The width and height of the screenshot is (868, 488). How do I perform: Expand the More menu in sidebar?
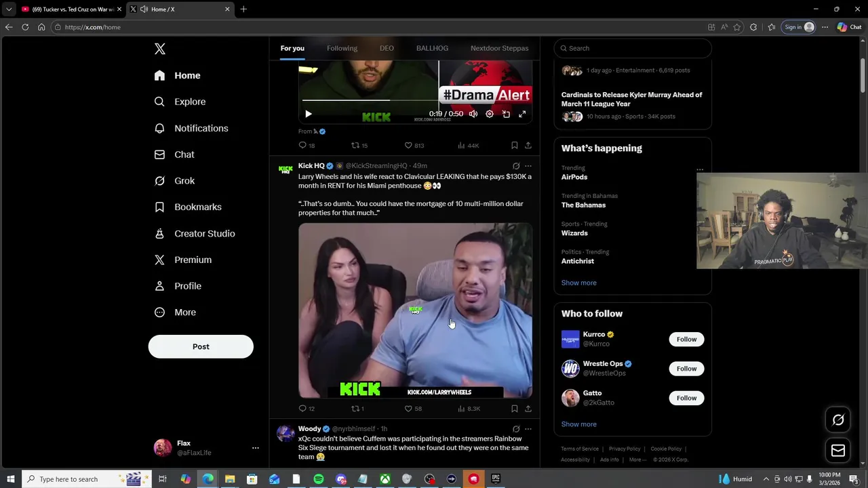(x=175, y=312)
